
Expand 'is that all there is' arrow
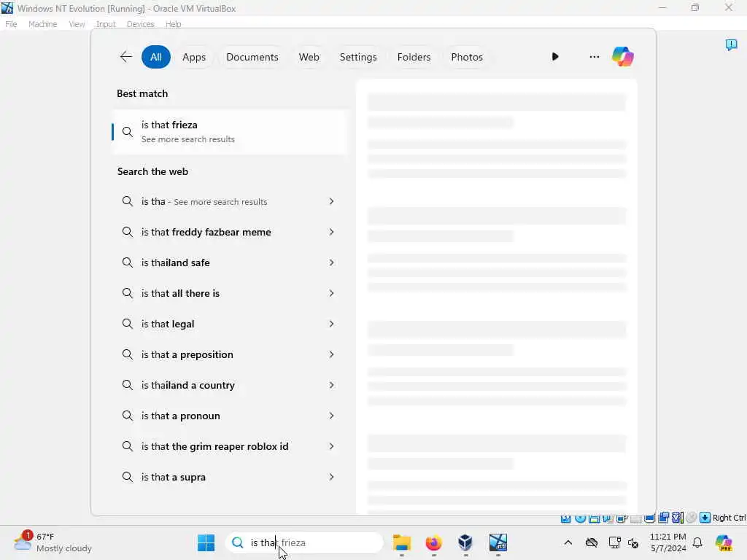[332, 293]
